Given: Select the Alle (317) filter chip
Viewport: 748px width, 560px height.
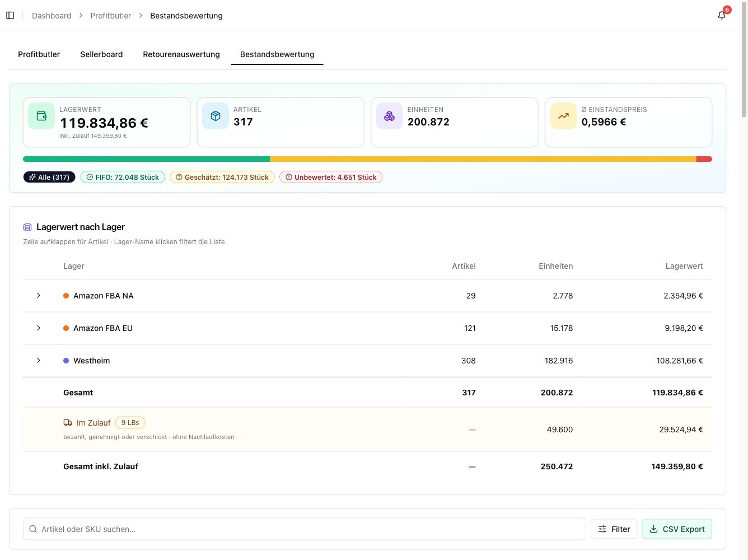Looking at the screenshot, I should pos(49,177).
